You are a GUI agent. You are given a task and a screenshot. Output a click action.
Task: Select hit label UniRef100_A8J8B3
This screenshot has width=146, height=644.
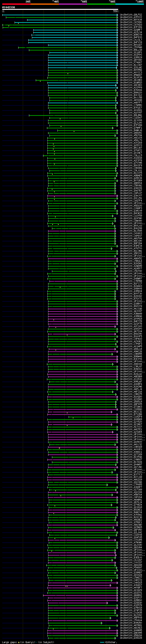click(x=131, y=80)
